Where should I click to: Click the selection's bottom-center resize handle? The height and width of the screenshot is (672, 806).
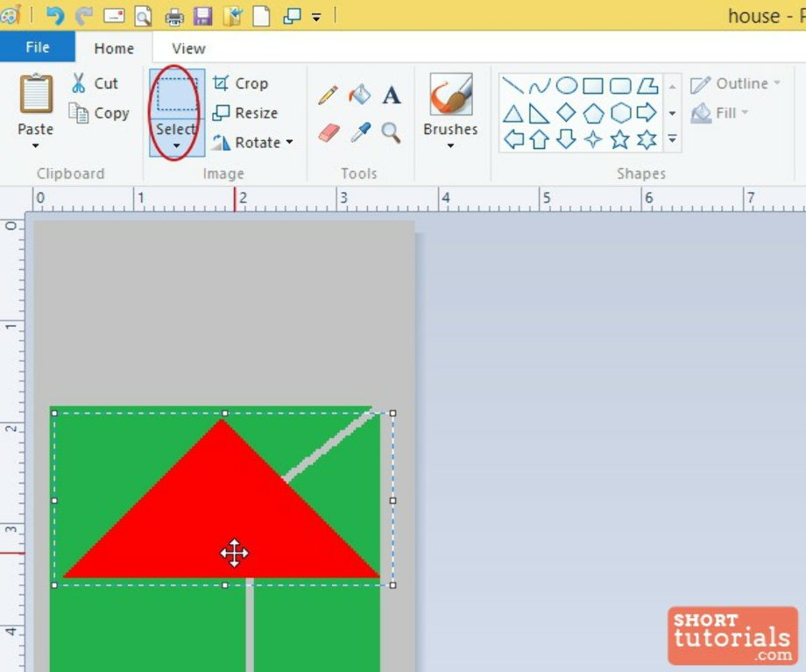[224, 585]
